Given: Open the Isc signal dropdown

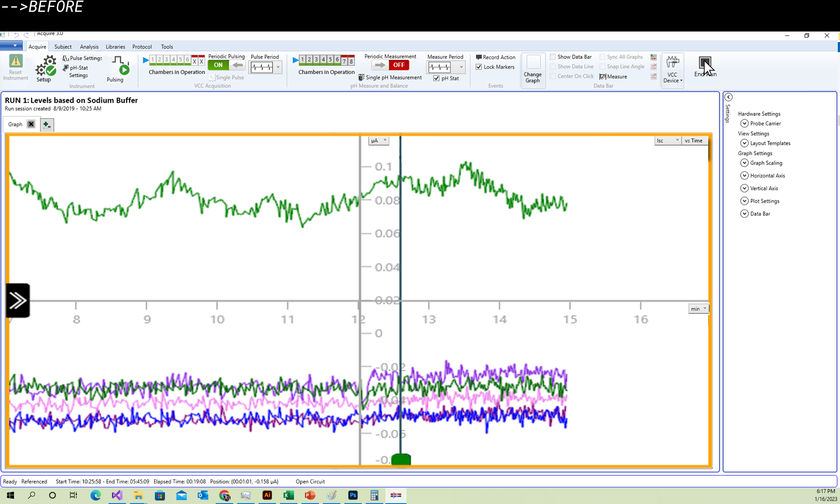Looking at the screenshot, I should coord(667,140).
